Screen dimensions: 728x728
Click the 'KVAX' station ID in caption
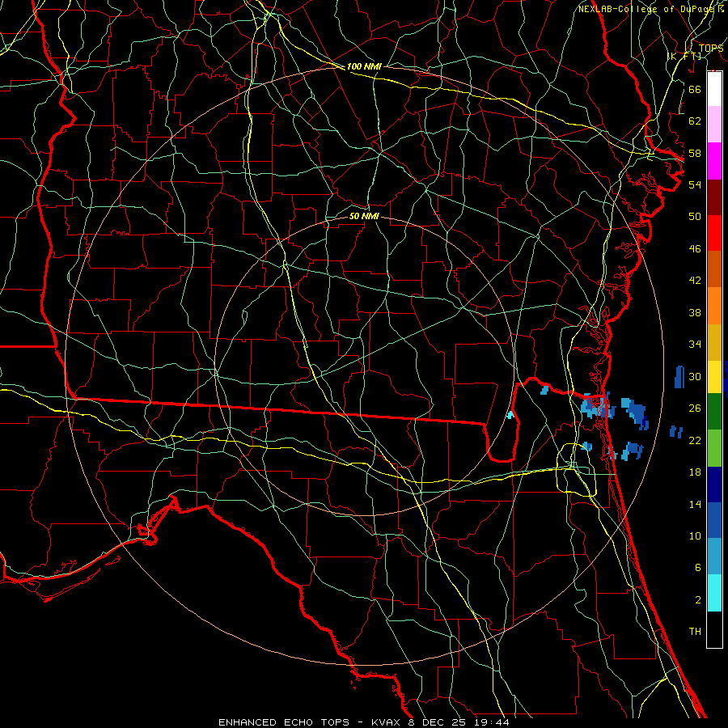coord(387,722)
